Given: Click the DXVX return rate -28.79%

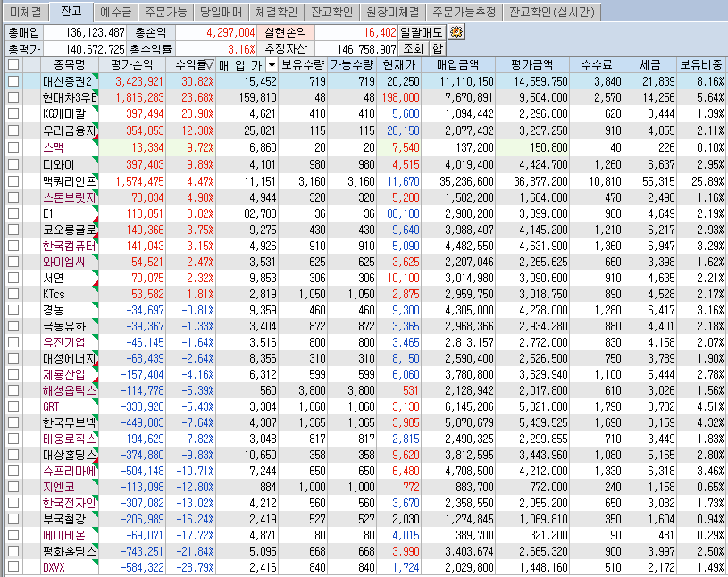Looking at the screenshot, I should 196,567.
